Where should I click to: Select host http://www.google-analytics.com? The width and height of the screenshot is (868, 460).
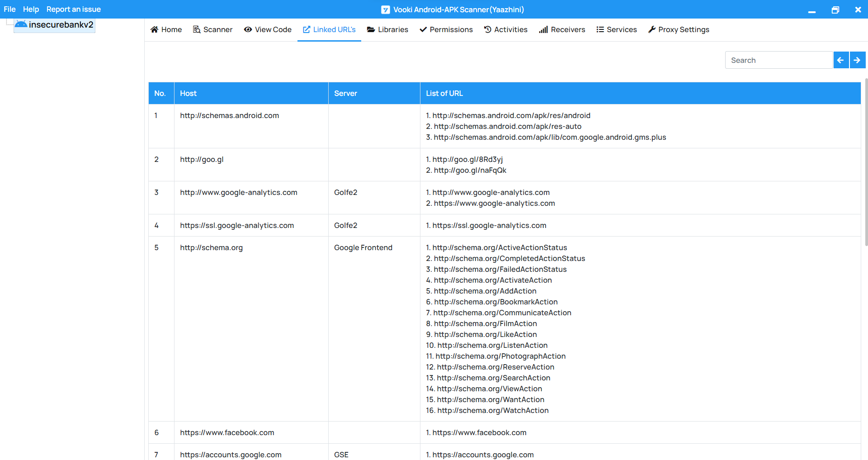(239, 192)
